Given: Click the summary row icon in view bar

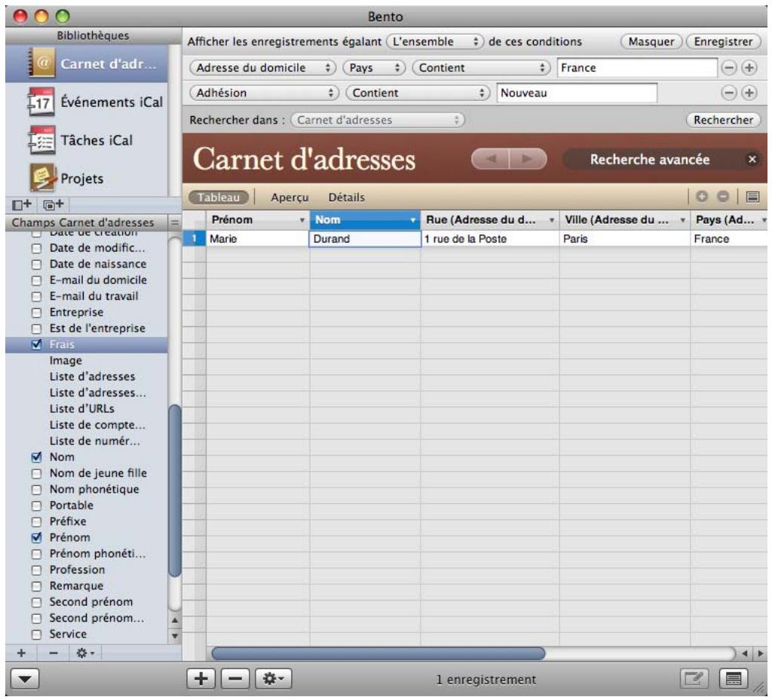Looking at the screenshot, I should pos(752,197).
